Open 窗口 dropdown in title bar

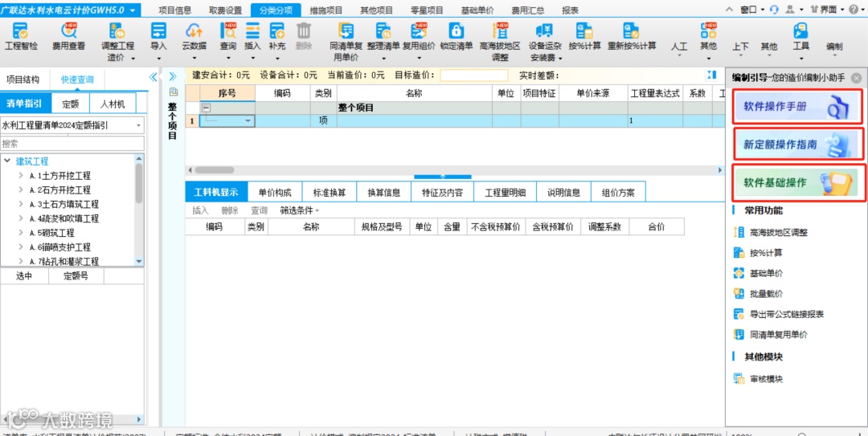tap(752, 10)
